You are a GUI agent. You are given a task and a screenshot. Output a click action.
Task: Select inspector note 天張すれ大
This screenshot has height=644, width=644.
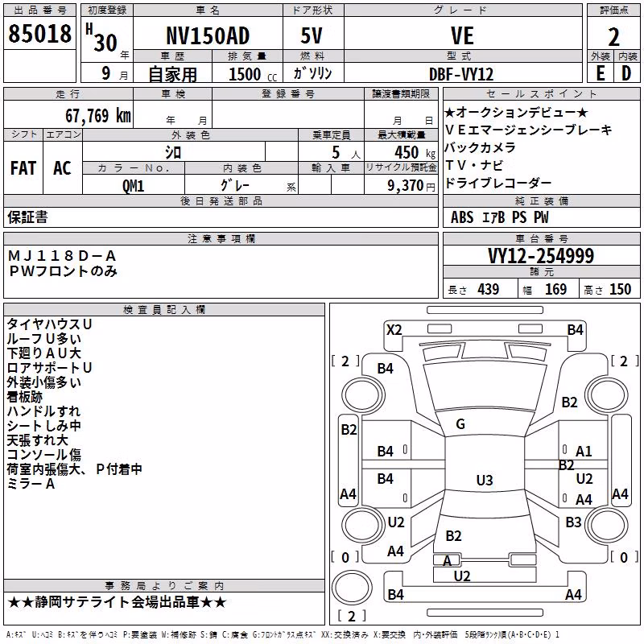(x=37, y=440)
